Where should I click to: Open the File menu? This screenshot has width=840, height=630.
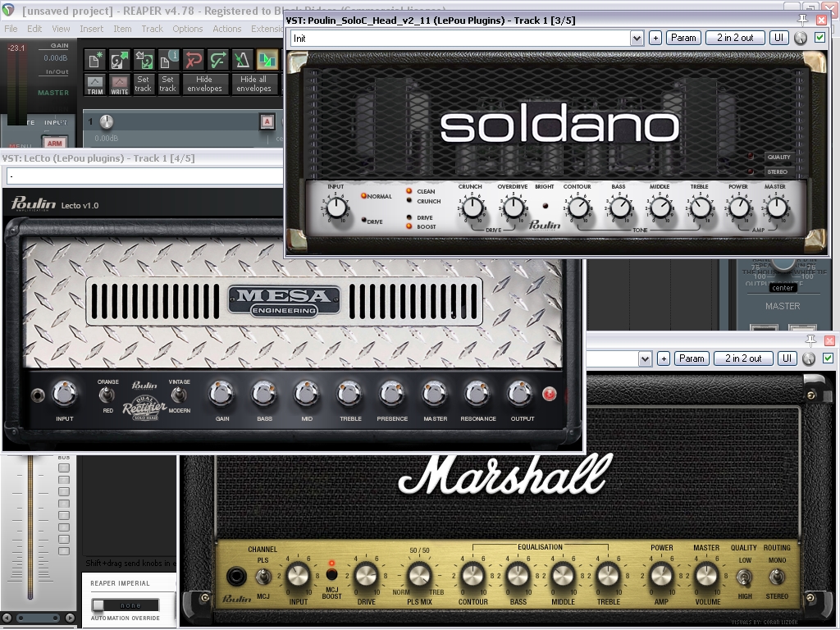(x=11, y=29)
